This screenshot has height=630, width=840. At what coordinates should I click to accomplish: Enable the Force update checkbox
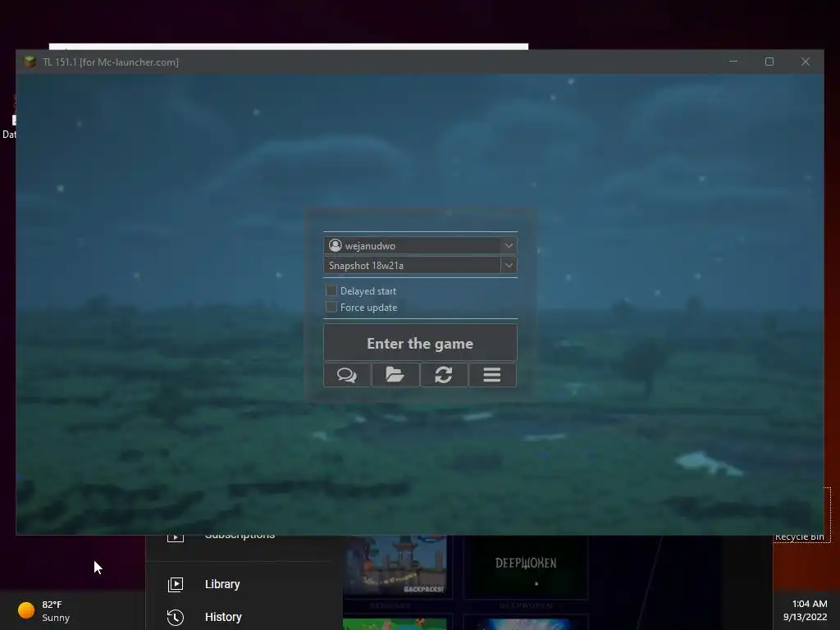331,307
